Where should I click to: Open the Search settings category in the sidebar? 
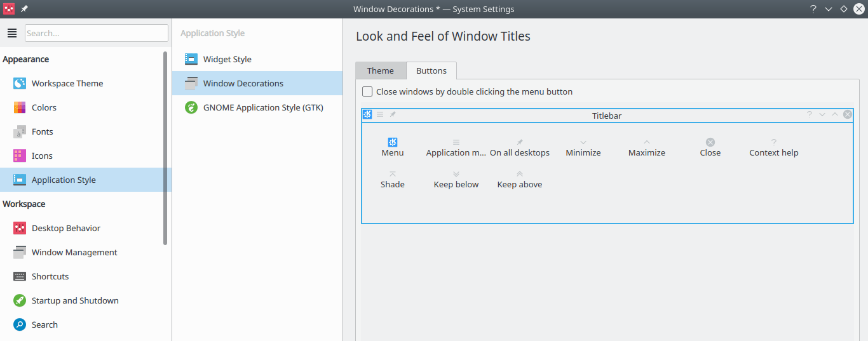(85, 324)
